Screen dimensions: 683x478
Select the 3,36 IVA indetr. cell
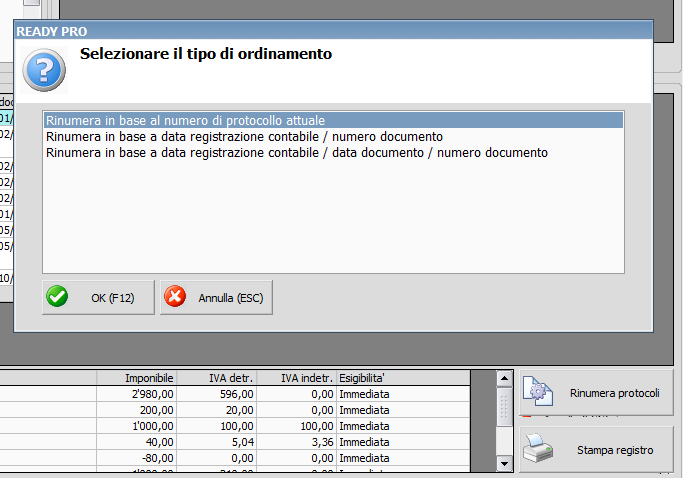pyautogui.click(x=297, y=442)
